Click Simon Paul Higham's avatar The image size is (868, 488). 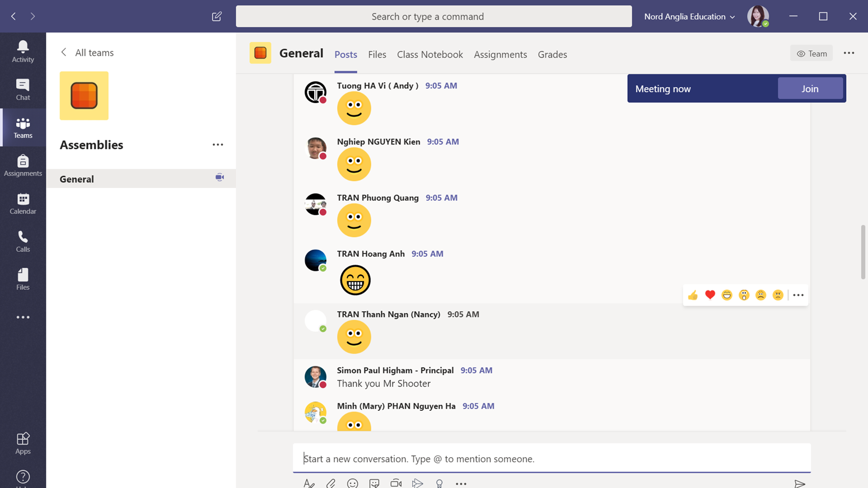[x=315, y=377]
